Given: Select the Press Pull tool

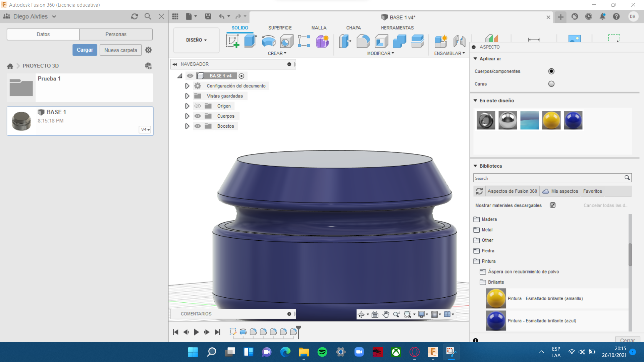Looking at the screenshot, I should point(345,41).
